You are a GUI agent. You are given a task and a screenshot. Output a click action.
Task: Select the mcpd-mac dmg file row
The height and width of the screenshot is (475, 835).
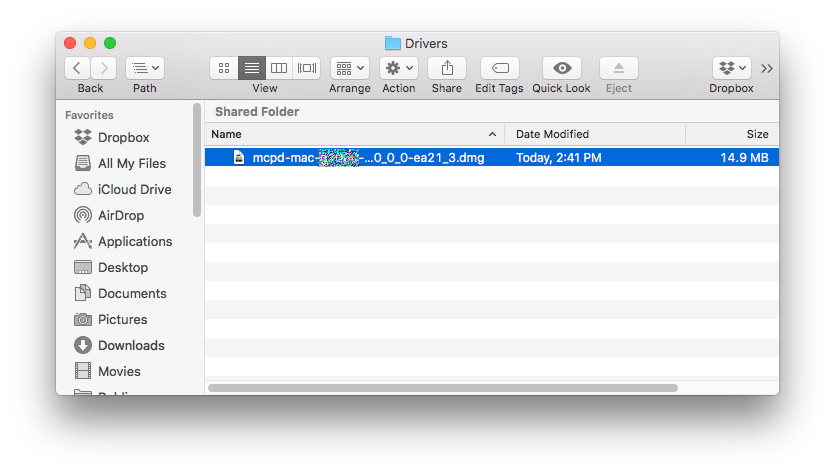(x=492, y=158)
